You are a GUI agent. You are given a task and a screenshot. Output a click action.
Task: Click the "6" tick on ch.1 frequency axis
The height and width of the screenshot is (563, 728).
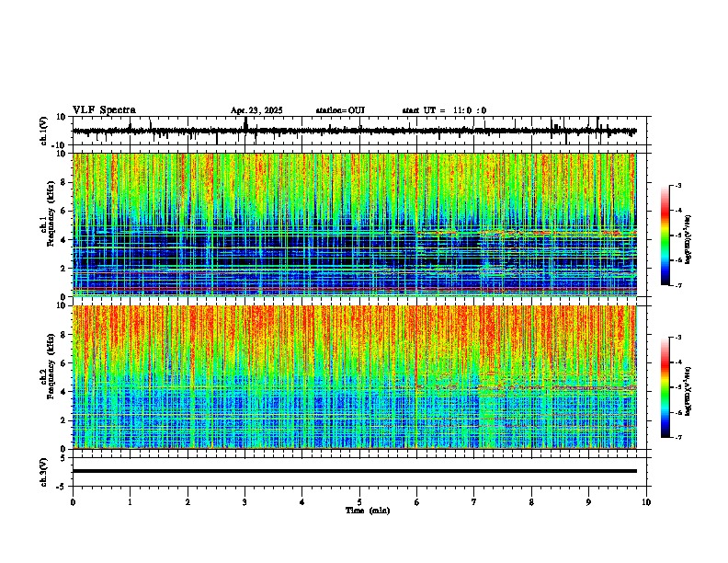pyautogui.click(x=63, y=212)
